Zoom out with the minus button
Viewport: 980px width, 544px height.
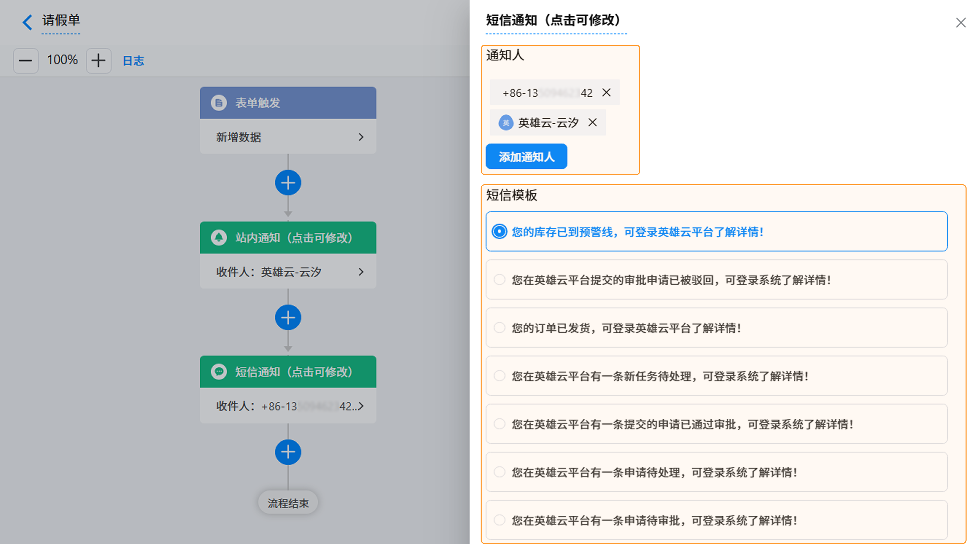[26, 60]
